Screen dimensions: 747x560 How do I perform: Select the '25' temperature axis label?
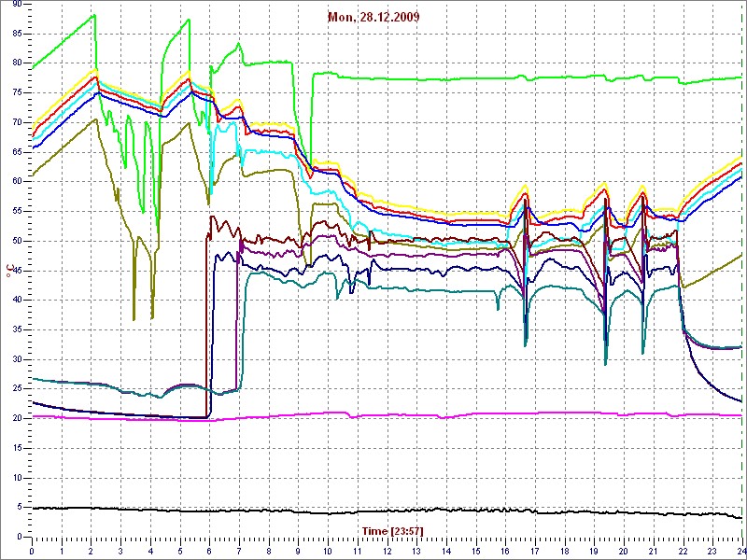(x=17, y=389)
